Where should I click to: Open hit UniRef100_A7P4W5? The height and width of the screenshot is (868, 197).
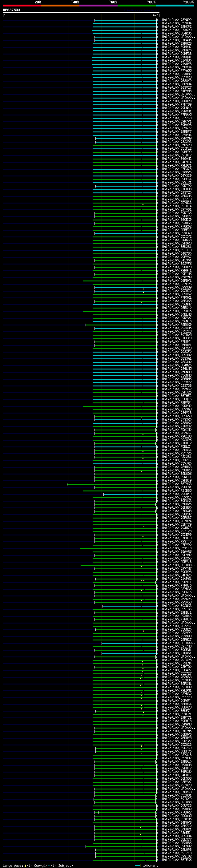[176, 40]
